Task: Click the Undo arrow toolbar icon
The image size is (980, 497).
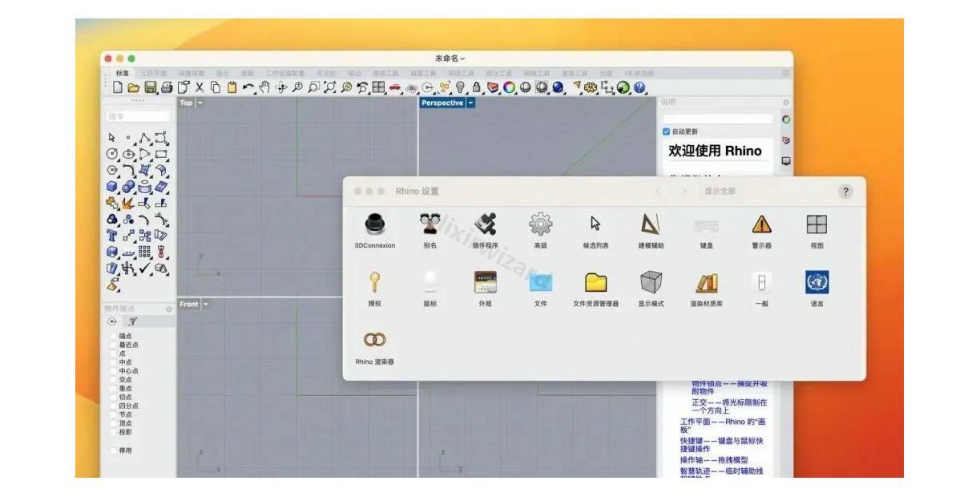Action: pyautogui.click(x=248, y=87)
